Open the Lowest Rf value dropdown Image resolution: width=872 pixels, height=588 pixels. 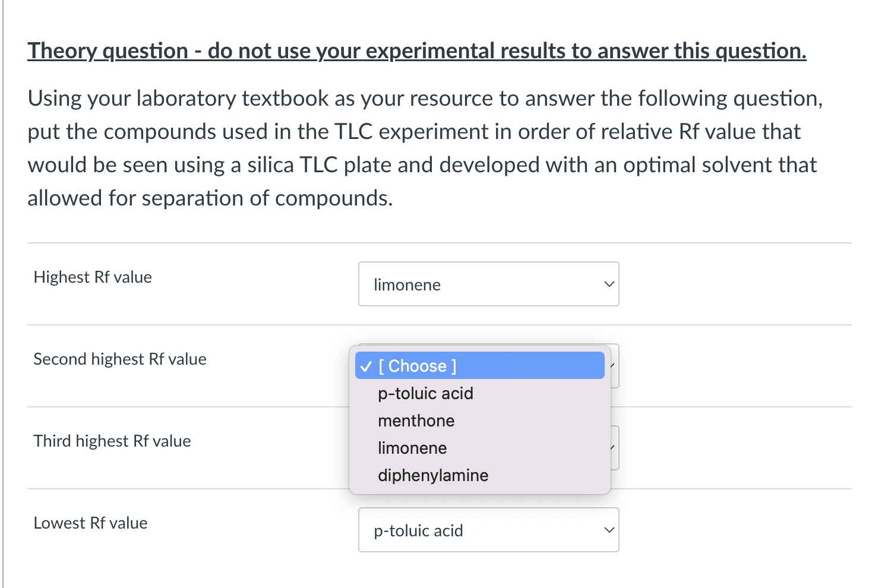488,530
